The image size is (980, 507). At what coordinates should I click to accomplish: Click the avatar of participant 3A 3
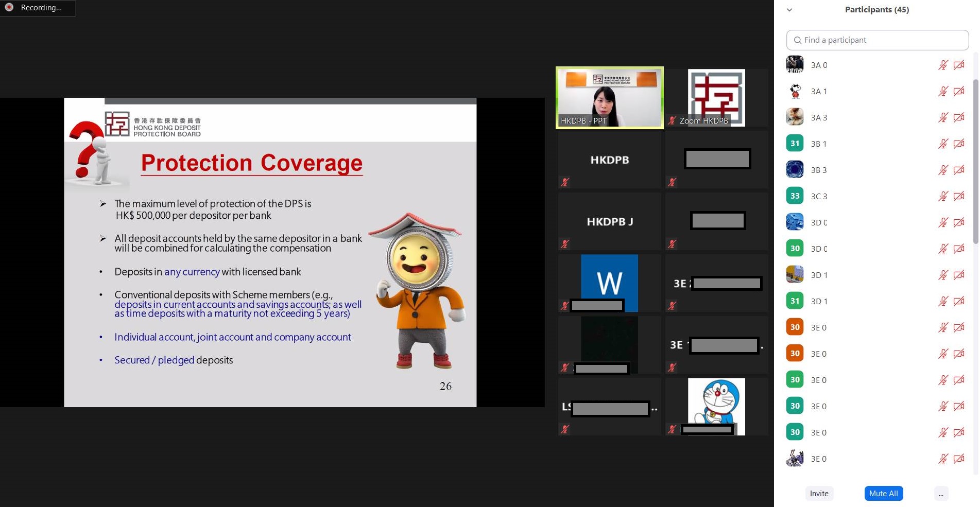[795, 117]
